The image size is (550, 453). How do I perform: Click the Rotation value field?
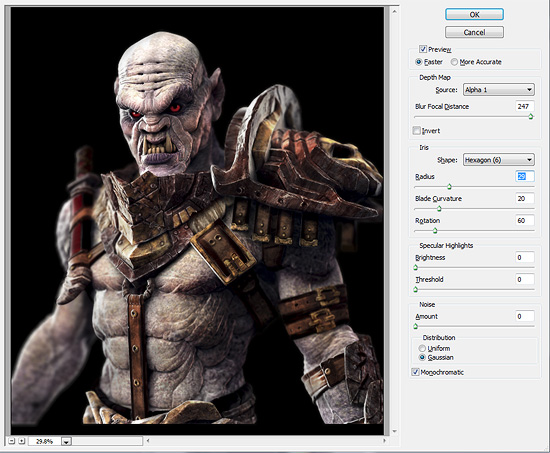[x=525, y=220]
